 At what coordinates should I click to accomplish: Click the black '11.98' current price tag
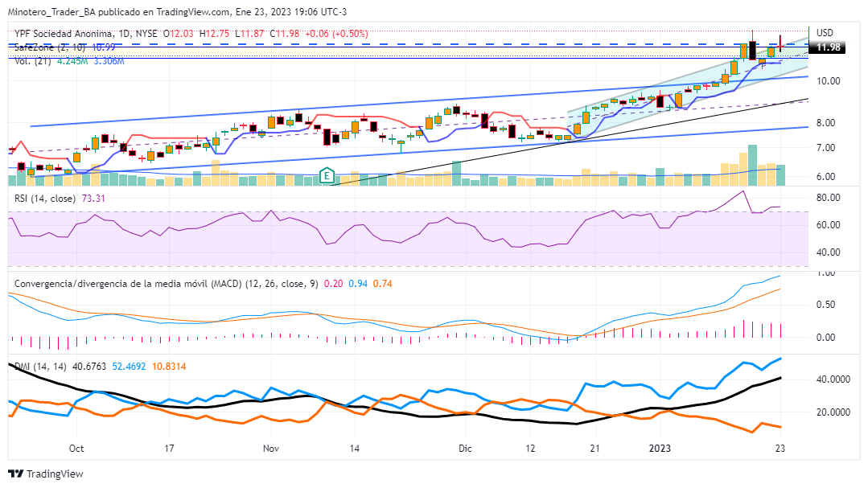click(x=828, y=47)
